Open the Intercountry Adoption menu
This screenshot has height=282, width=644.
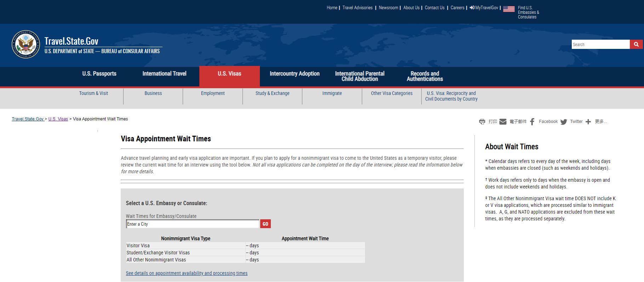[295, 74]
